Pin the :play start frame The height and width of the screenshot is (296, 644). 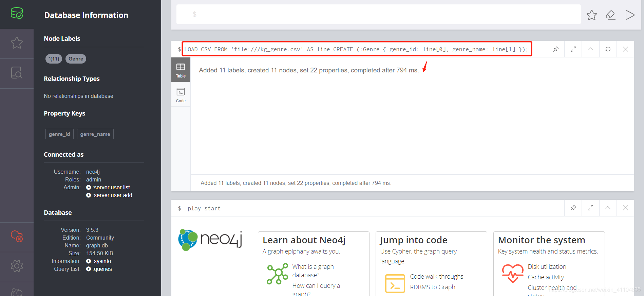click(x=573, y=208)
